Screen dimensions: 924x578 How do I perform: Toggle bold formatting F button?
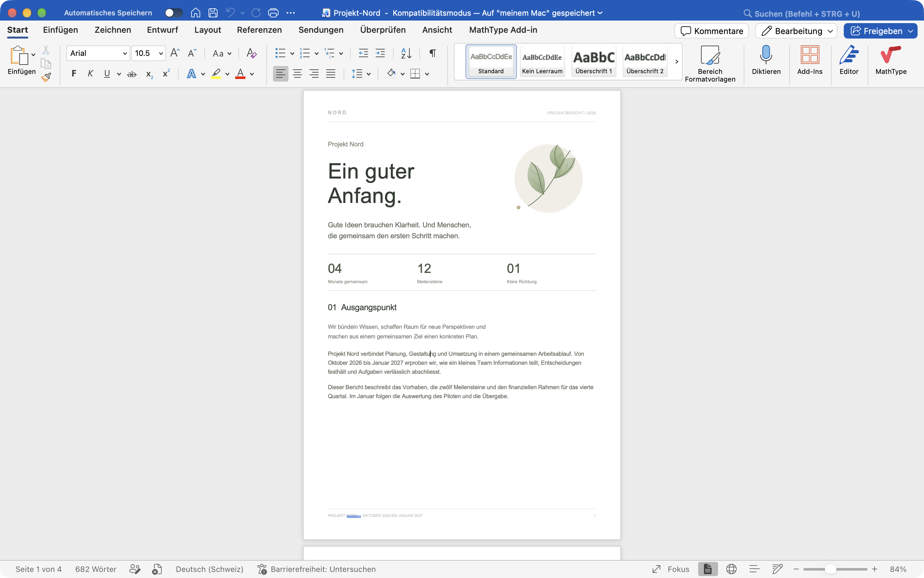tap(74, 74)
